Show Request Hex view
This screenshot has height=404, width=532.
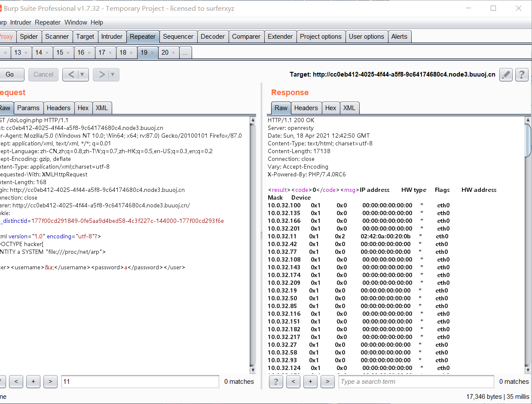(83, 108)
